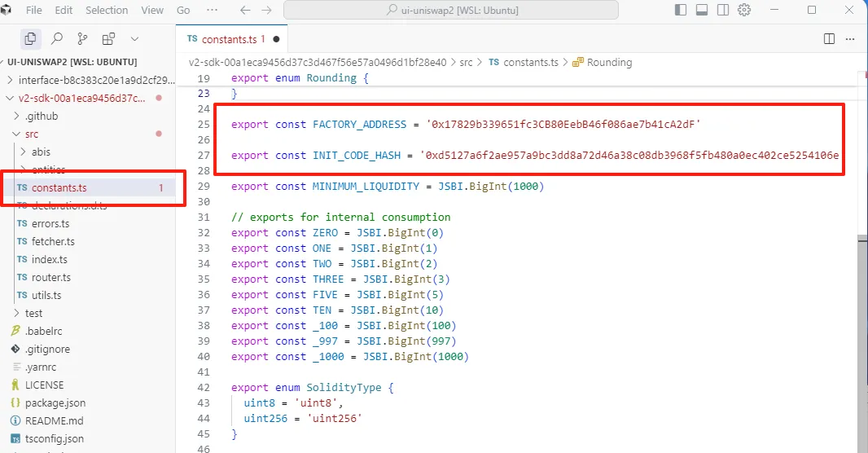Toggle the secondary side bar
The height and width of the screenshot is (453, 868).
pyautogui.click(x=722, y=10)
